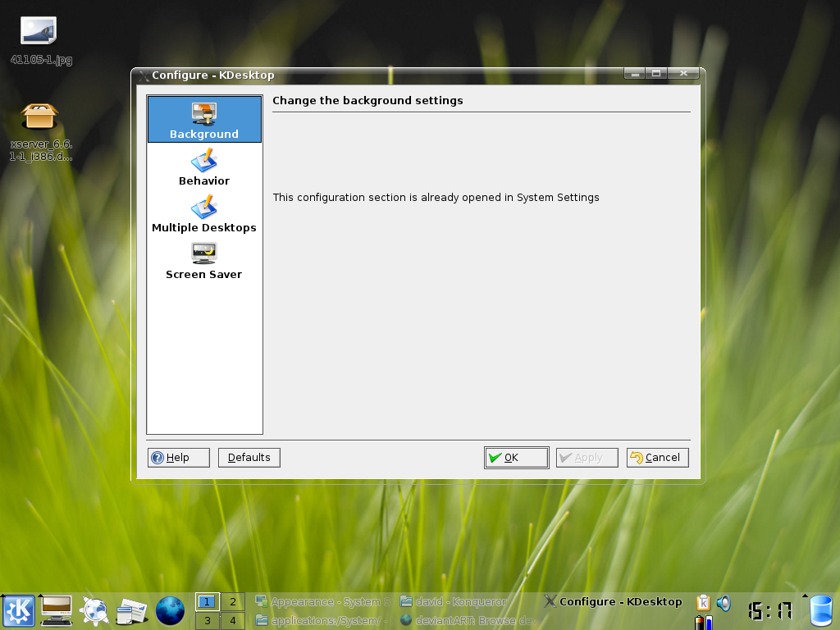
Task: Click the volume speaker tray icon
Action: coord(724,603)
